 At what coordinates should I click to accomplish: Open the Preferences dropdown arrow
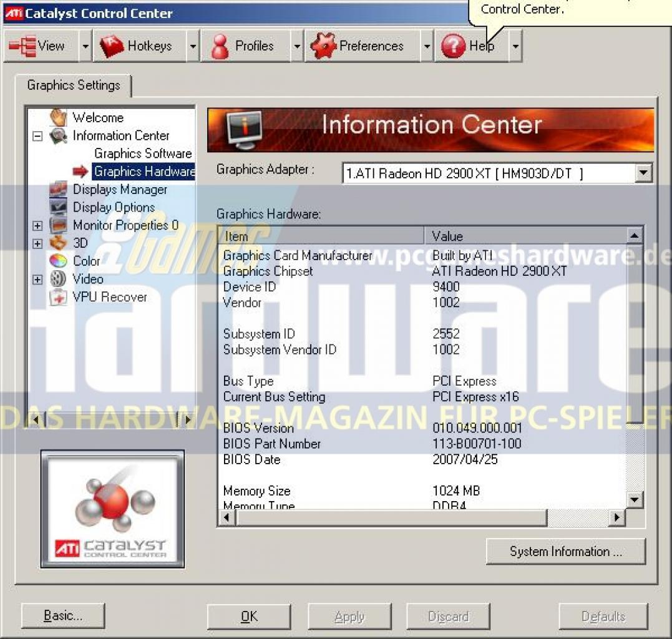[427, 46]
